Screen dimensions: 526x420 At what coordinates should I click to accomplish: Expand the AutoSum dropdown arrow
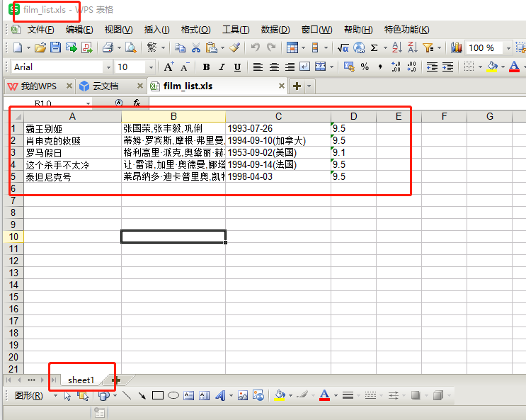click(385, 48)
